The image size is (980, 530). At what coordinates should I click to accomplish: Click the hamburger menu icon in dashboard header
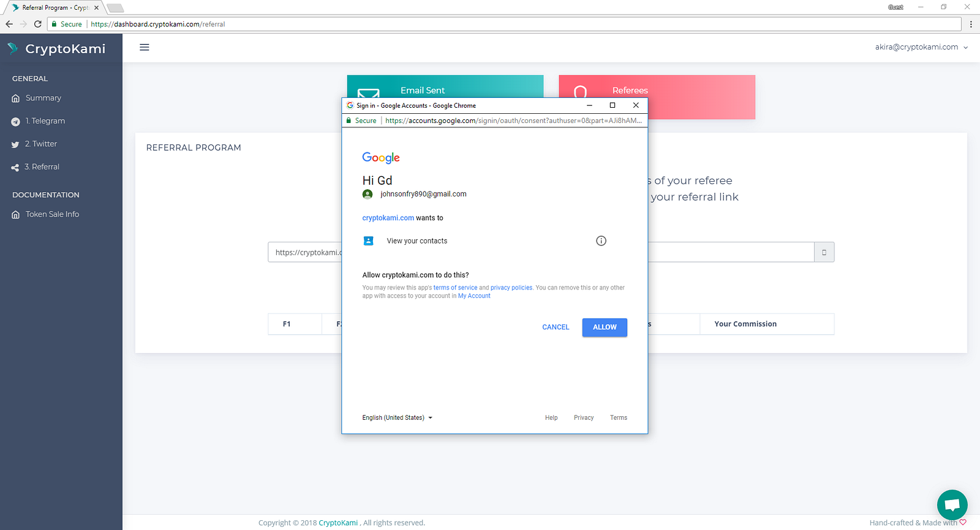pyautogui.click(x=145, y=47)
